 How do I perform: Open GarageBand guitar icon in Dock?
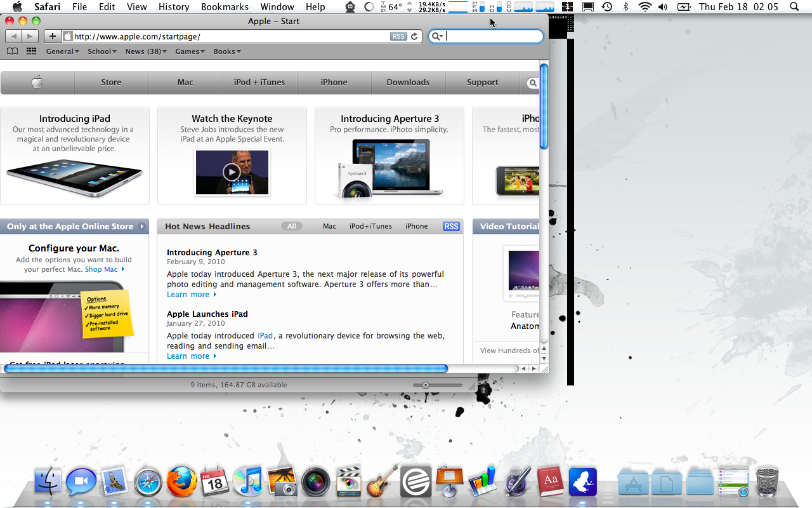(383, 481)
